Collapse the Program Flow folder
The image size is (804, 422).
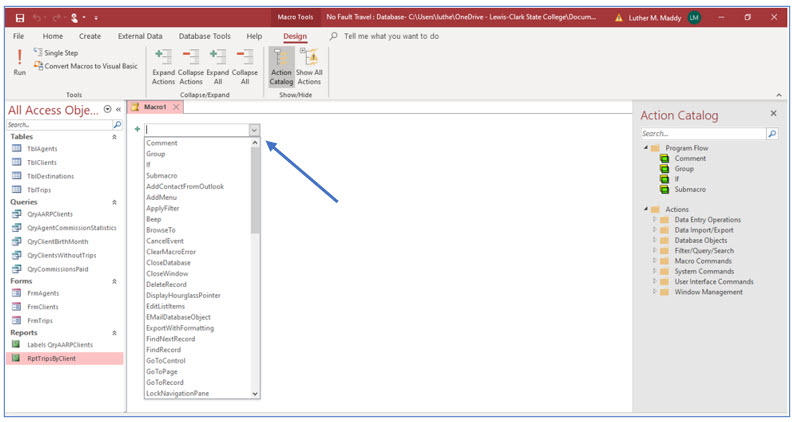point(646,148)
